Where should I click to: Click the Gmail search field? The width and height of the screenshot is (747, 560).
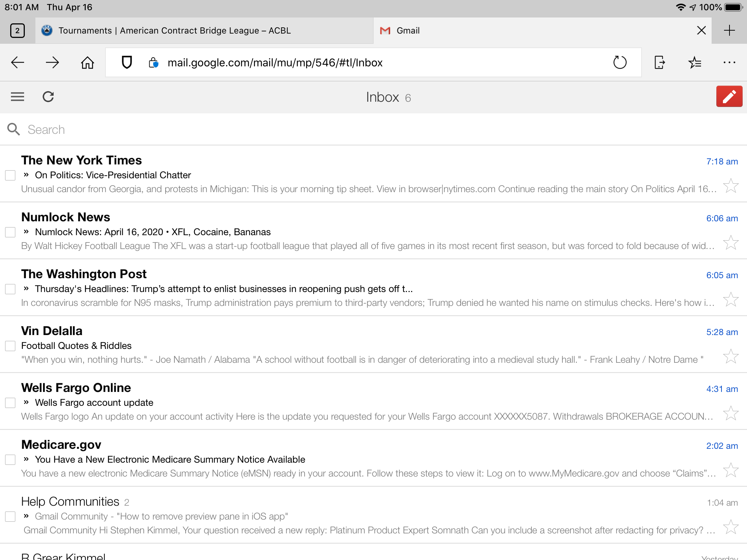[x=373, y=129]
